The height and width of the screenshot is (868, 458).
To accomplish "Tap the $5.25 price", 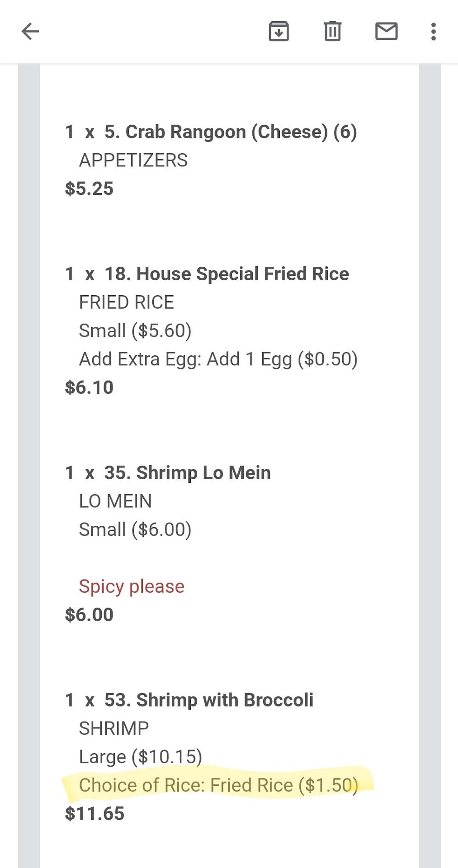I will pyautogui.click(x=89, y=189).
